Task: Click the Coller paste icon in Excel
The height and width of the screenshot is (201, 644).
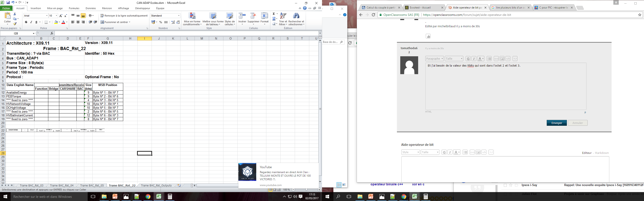Action: pyautogui.click(x=8, y=17)
